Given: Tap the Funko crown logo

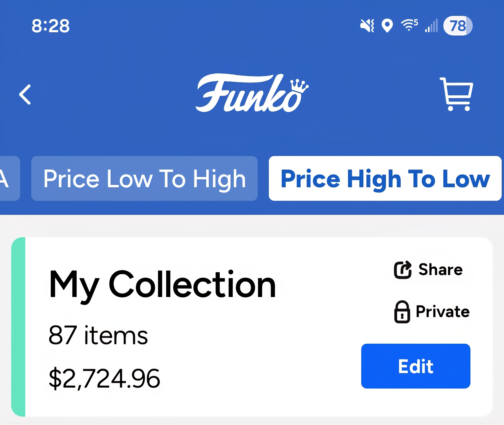Looking at the screenshot, I should pyautogui.click(x=252, y=93).
